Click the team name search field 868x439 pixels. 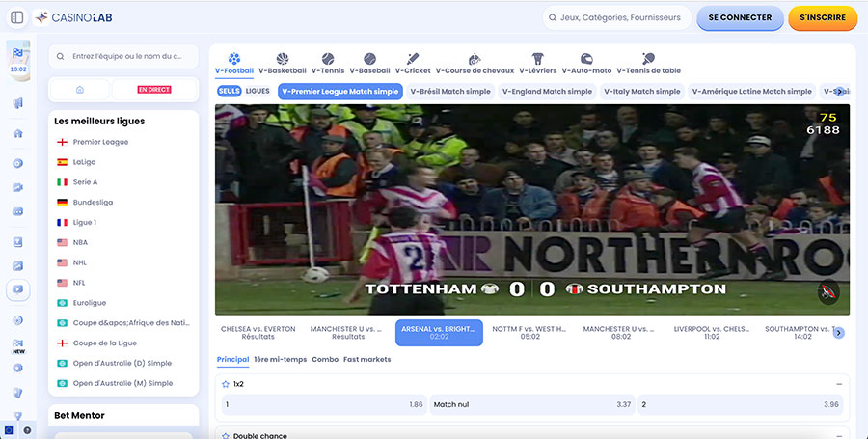pyautogui.click(x=123, y=56)
